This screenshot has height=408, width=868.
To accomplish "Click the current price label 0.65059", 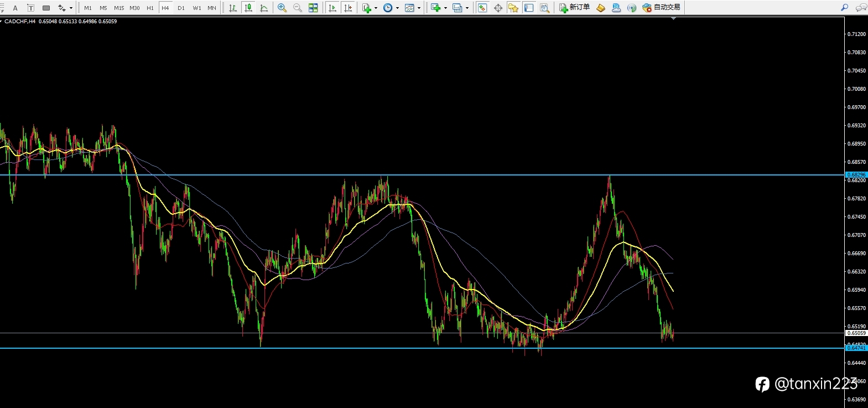I will coord(856,333).
